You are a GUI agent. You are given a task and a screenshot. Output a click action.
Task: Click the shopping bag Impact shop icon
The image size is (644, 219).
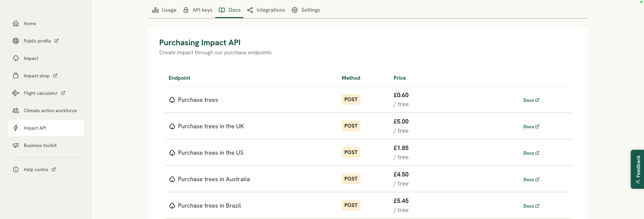click(x=16, y=76)
